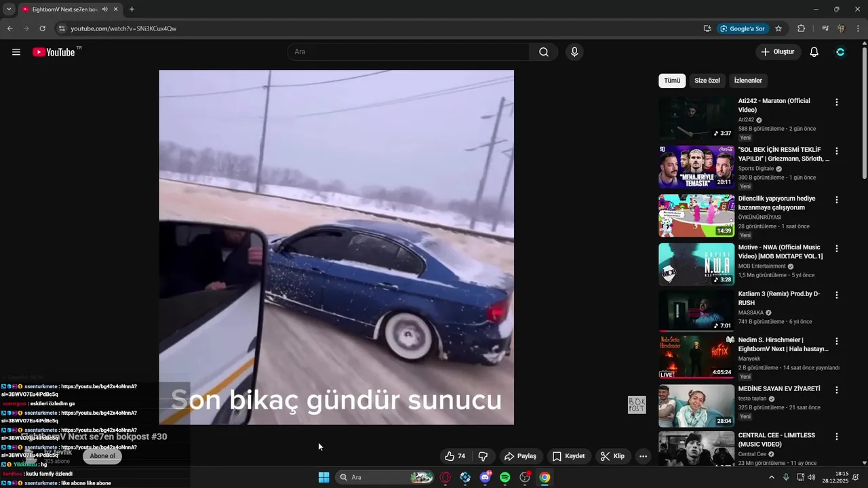Open options for Ati242 - Maraton video
The image size is (868, 488).
pos(836,102)
